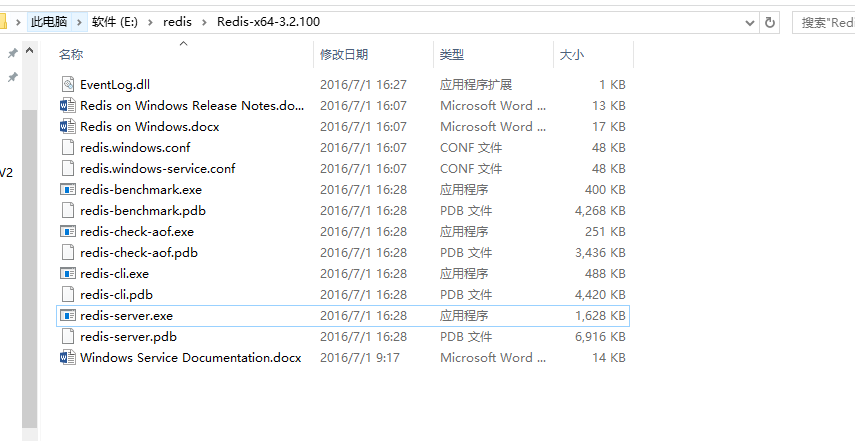Click the 4,268 KB size value
This screenshot has width=855, height=441.
pyautogui.click(x=600, y=210)
